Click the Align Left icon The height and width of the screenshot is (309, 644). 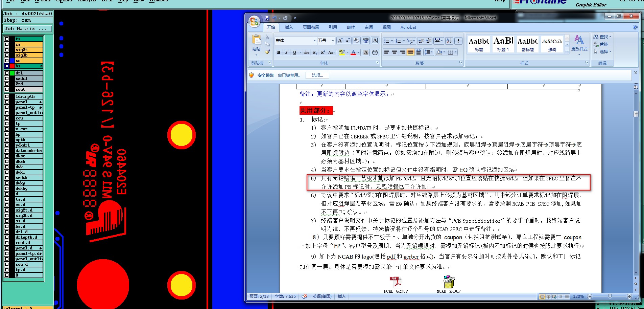(x=387, y=52)
